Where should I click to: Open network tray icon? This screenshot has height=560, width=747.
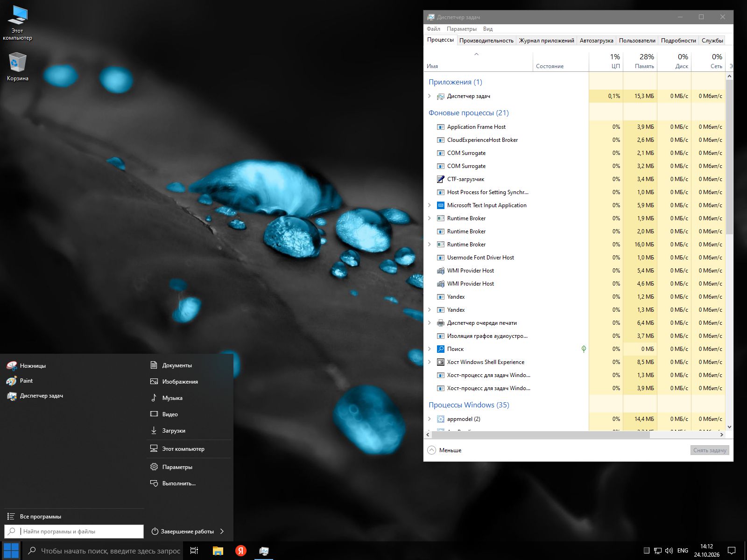coord(657,551)
